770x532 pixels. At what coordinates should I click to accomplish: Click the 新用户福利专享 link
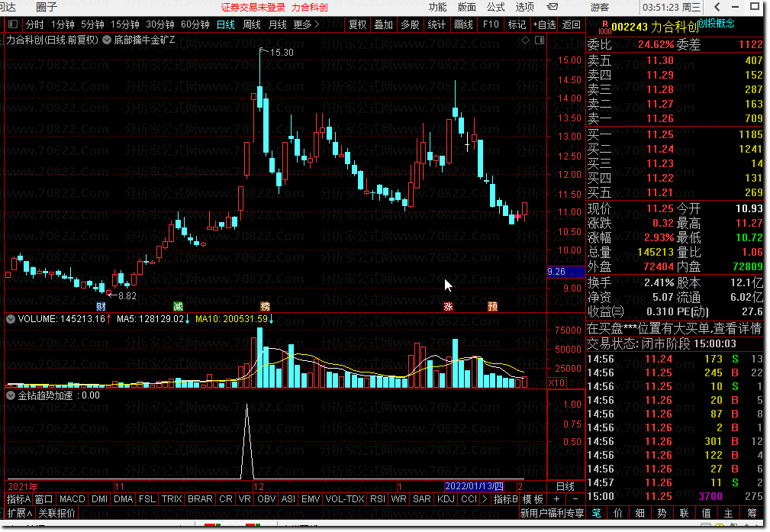coord(552,513)
